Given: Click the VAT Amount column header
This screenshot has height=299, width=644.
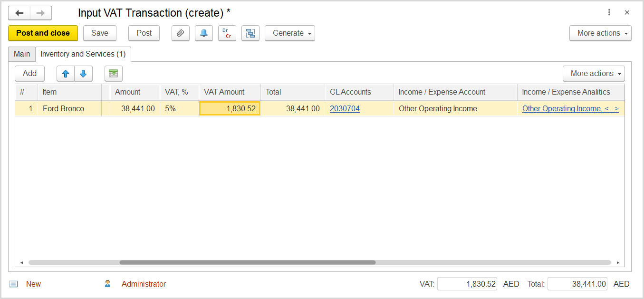Looking at the screenshot, I should pyautogui.click(x=230, y=92).
